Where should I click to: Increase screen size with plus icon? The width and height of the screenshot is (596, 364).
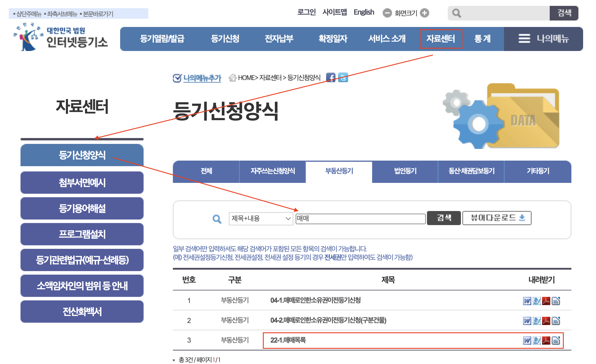424,13
